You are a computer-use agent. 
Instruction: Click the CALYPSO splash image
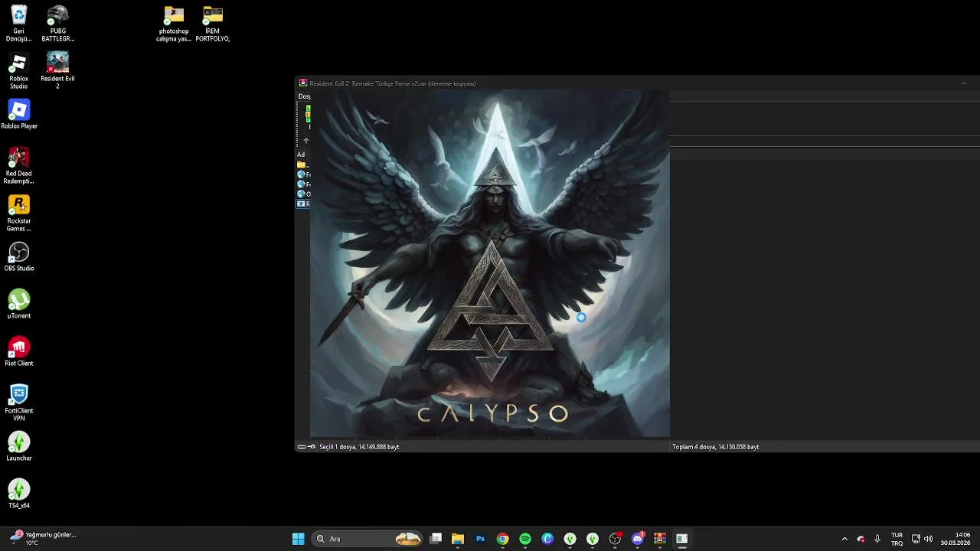(x=490, y=264)
